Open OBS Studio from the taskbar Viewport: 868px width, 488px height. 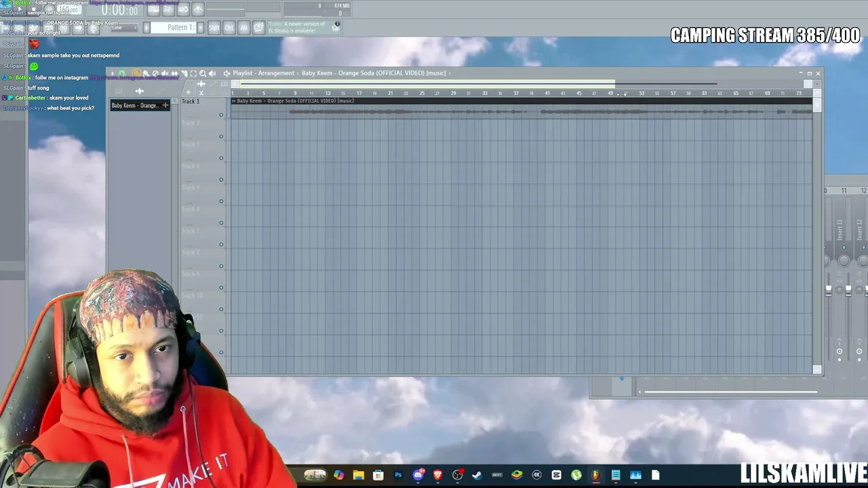(458, 475)
